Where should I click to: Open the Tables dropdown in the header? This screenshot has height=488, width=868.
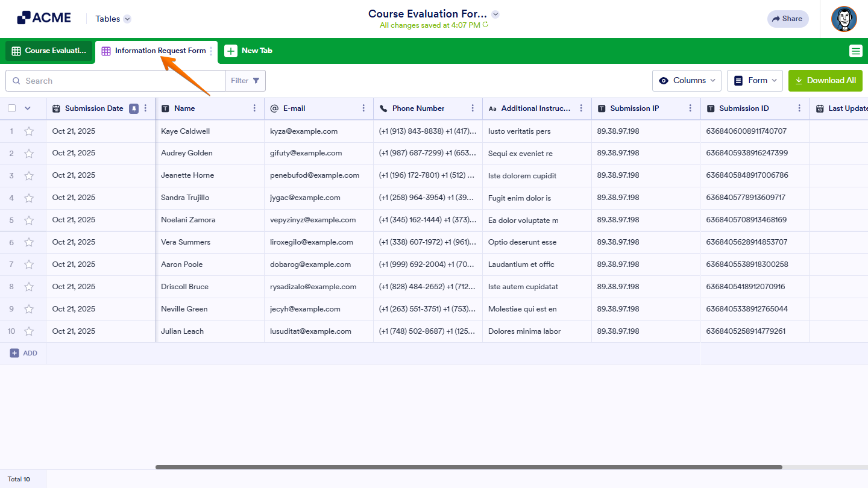click(x=112, y=19)
